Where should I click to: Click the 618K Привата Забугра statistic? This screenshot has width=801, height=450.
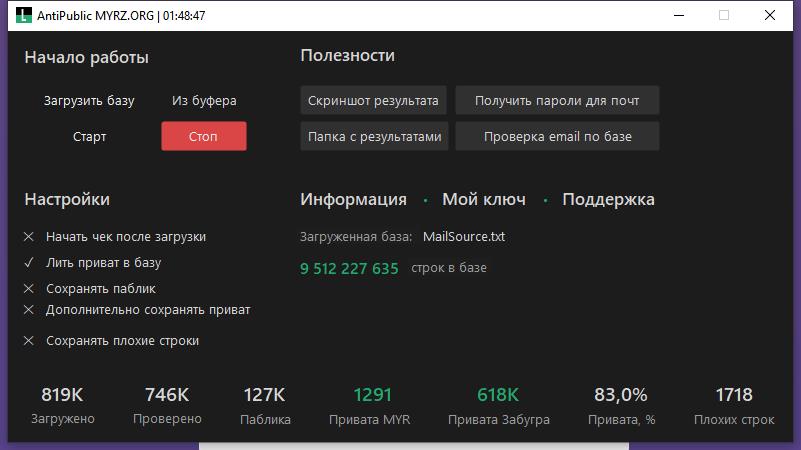499,406
